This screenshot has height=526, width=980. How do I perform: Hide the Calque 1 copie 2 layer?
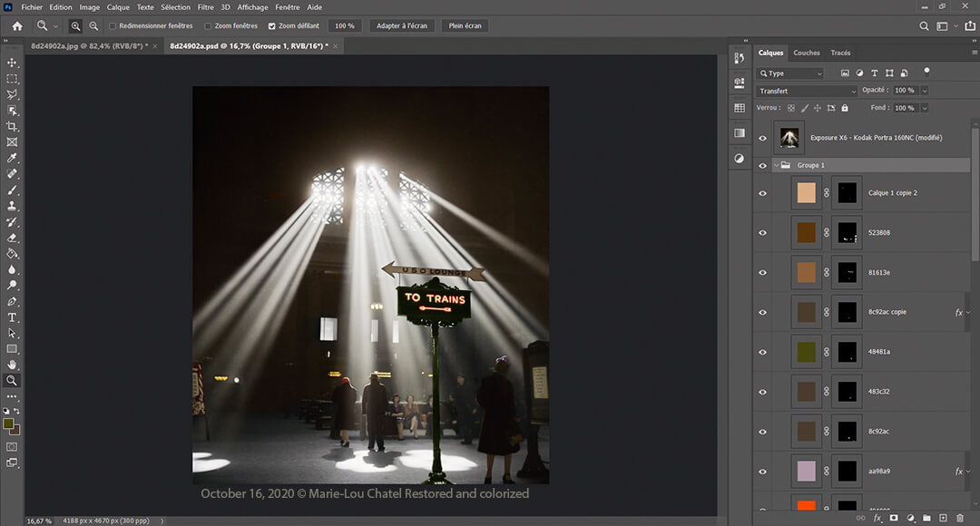tap(762, 193)
